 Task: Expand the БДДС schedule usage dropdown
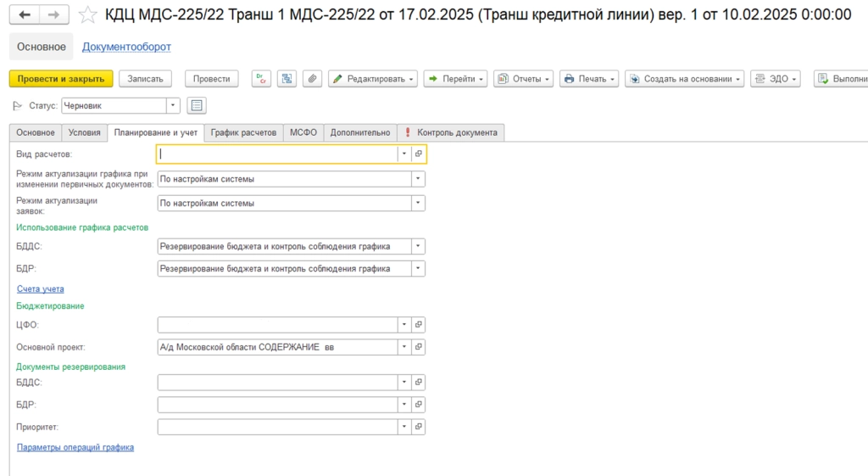pyautogui.click(x=417, y=247)
